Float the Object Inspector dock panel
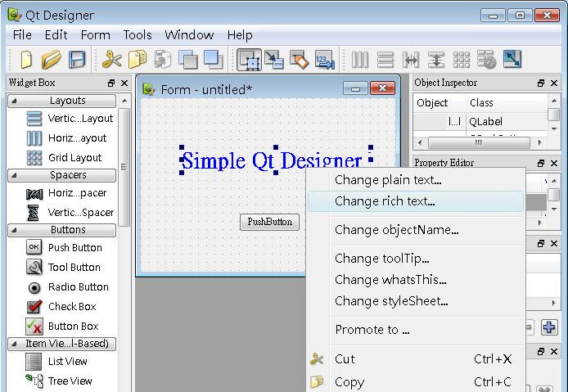This screenshot has width=568, height=392. click(541, 83)
